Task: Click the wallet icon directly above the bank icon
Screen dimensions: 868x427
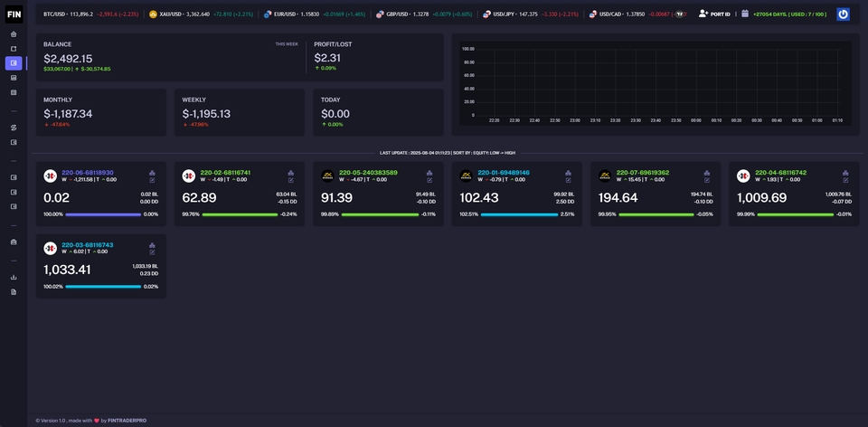Action: click(14, 206)
